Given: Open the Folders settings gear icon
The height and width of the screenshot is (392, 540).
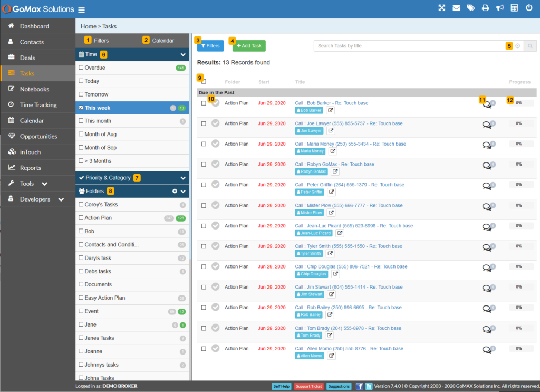Looking at the screenshot, I should pyautogui.click(x=174, y=191).
